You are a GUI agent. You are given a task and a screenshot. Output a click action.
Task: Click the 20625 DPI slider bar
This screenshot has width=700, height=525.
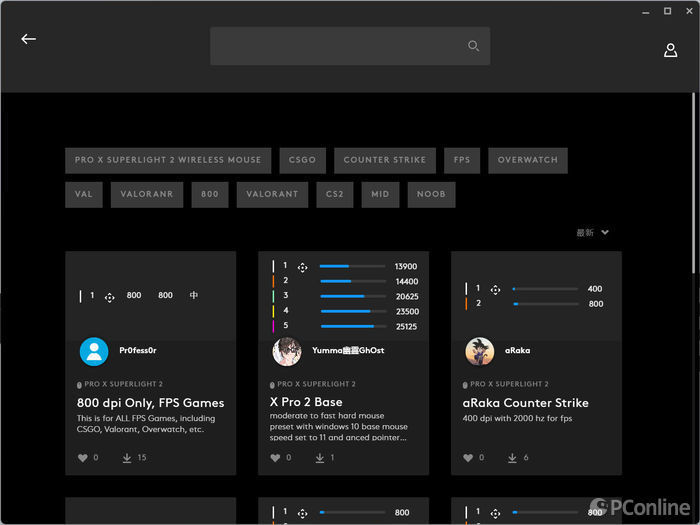coord(353,296)
